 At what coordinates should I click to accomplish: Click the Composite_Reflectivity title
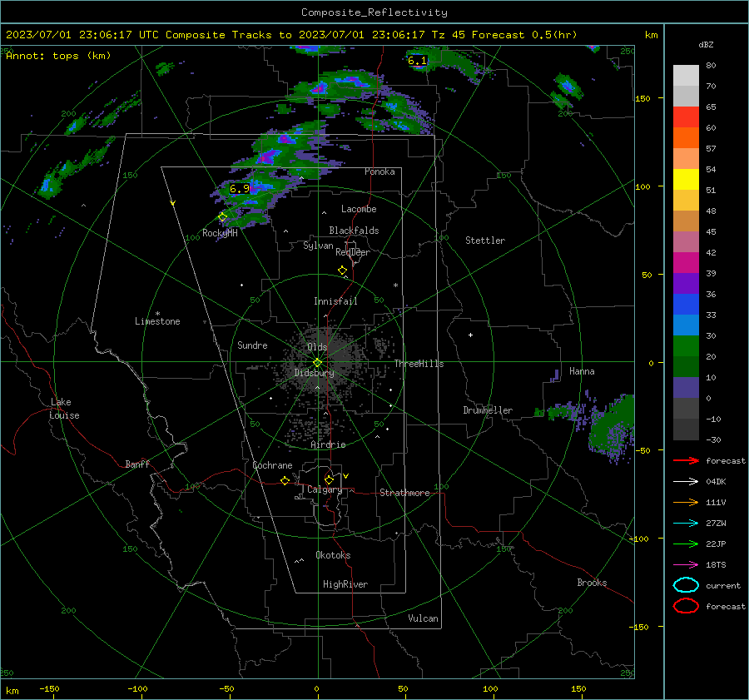pyautogui.click(x=374, y=12)
